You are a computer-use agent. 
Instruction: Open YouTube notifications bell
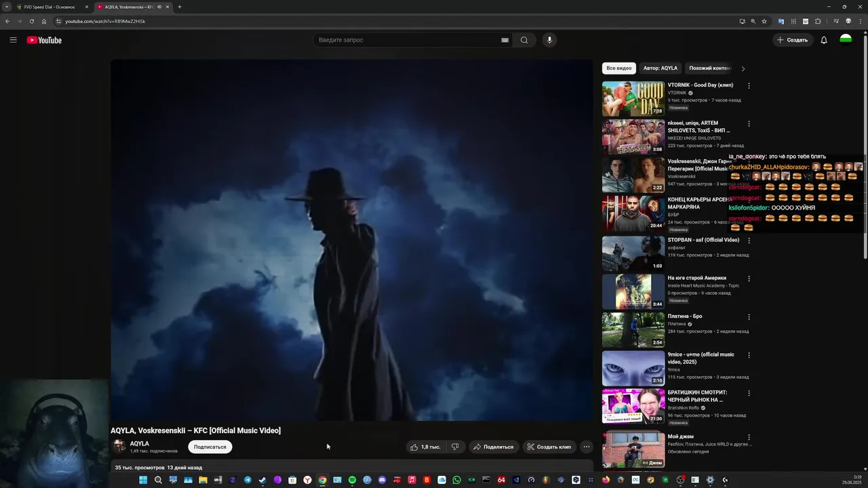(x=824, y=40)
